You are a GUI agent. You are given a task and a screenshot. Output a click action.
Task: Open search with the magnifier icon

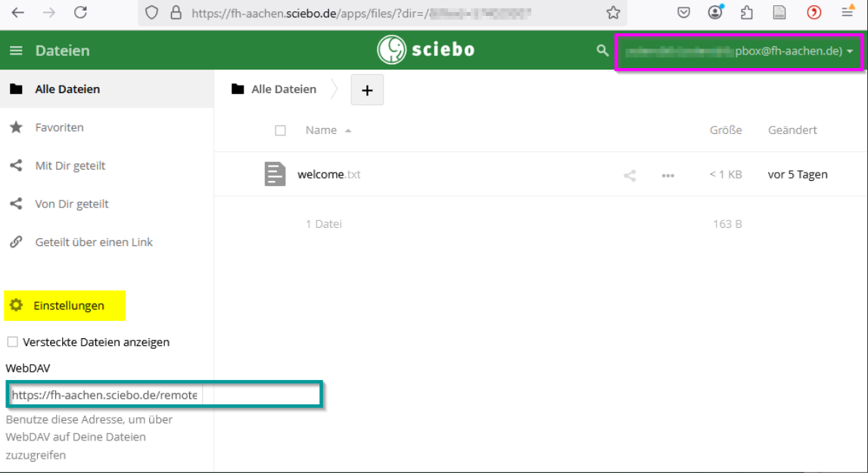point(602,51)
